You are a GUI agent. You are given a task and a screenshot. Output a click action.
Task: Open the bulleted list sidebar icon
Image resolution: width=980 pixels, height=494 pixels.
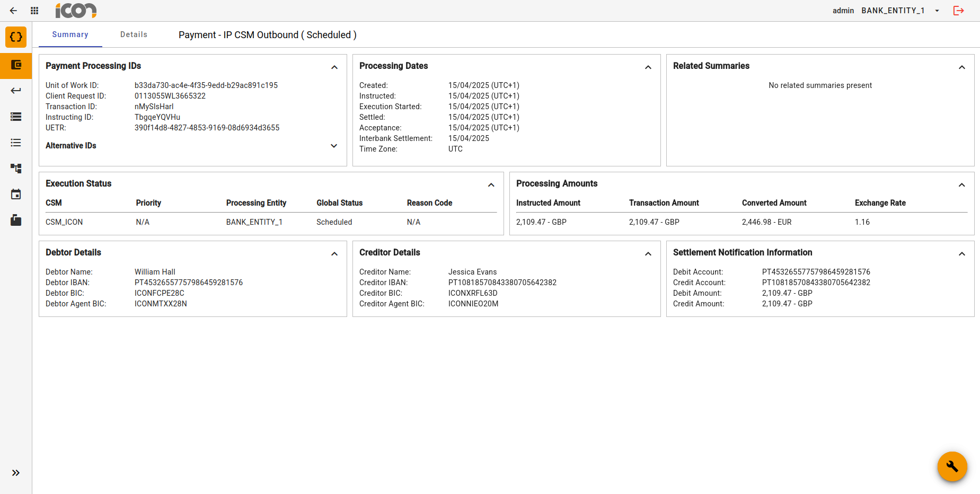[16, 143]
